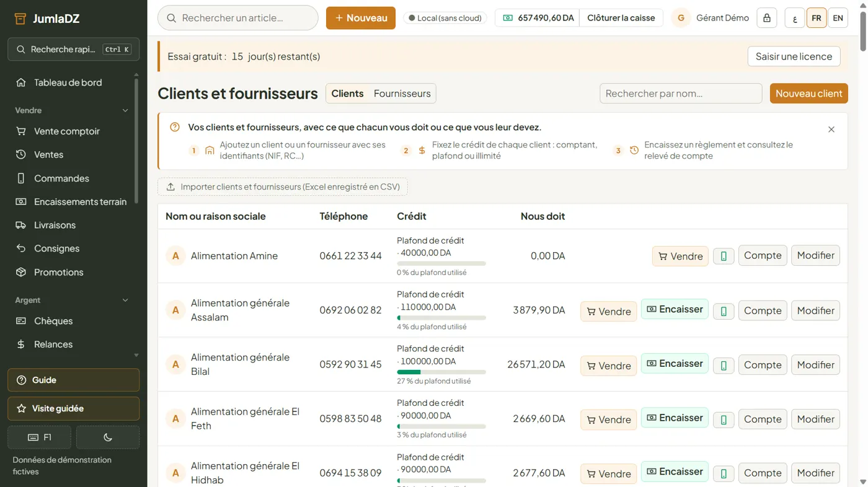Click the Nouveau button

(361, 18)
